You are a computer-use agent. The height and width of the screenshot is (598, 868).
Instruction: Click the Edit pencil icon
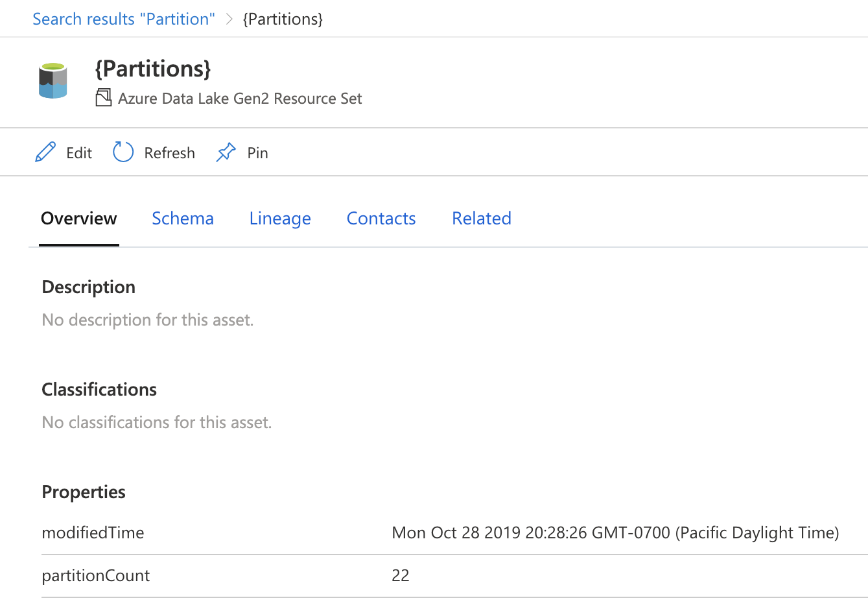click(x=45, y=153)
